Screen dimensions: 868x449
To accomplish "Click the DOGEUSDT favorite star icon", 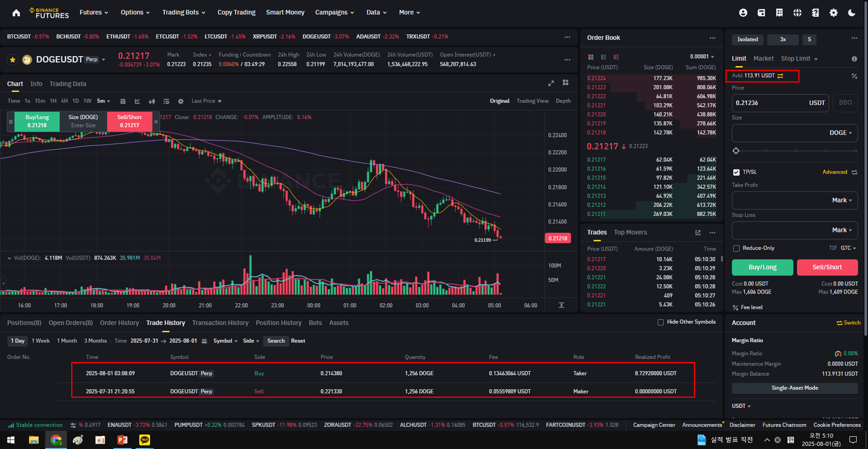I will pyautogui.click(x=13, y=60).
